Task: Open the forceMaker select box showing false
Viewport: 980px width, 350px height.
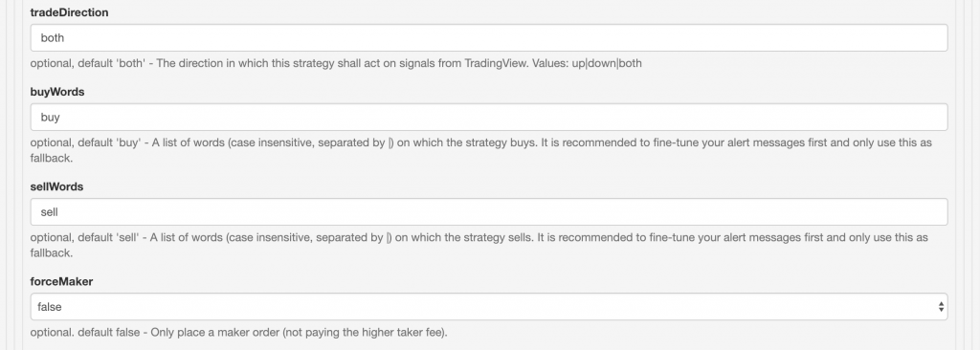Action: tap(489, 307)
